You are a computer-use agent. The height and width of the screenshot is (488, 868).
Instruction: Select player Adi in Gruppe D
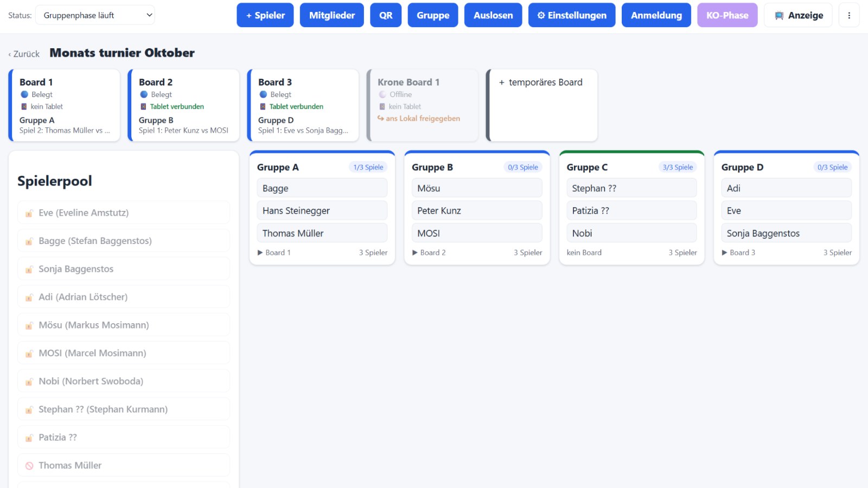tap(787, 188)
